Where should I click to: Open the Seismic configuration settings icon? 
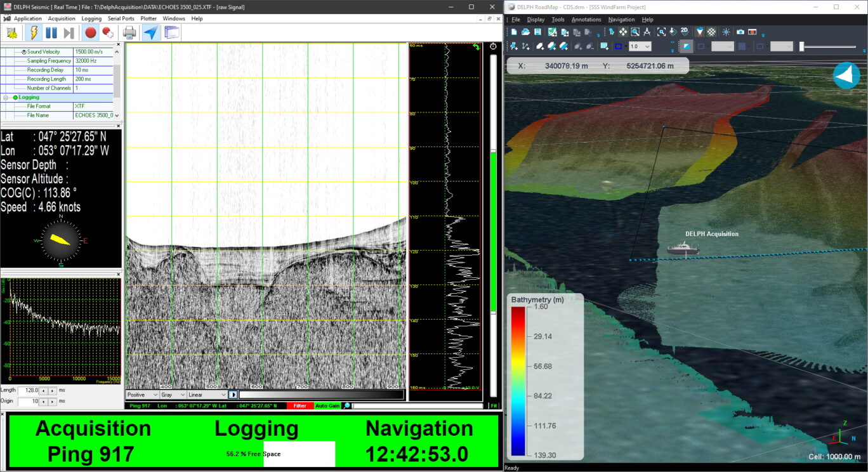coord(11,33)
